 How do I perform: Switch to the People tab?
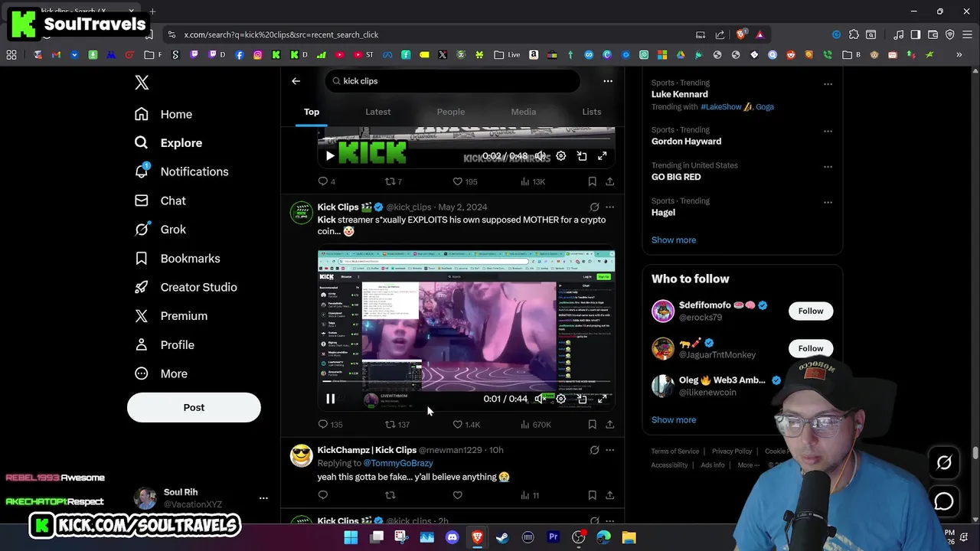[x=451, y=112]
